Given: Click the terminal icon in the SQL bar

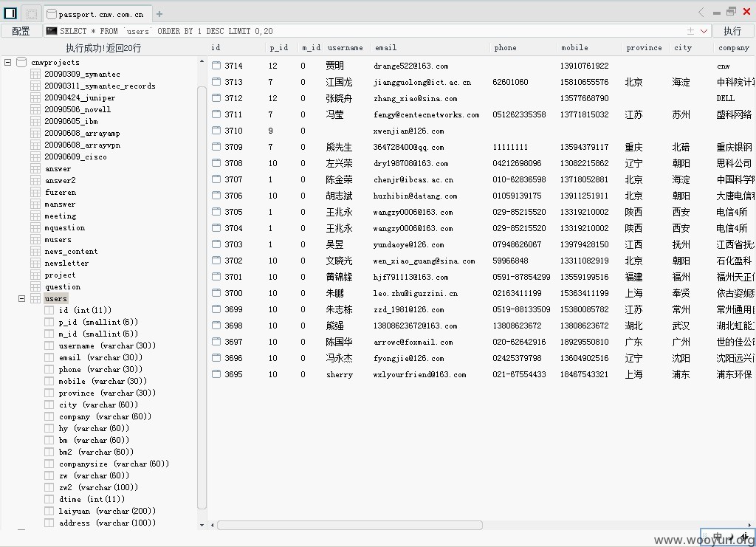Looking at the screenshot, I should [51, 31].
